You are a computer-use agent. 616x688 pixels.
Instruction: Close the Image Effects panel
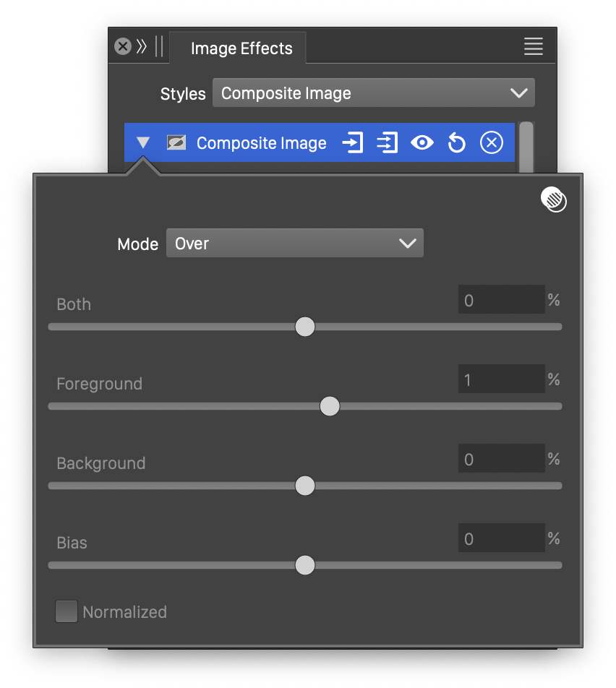[123, 47]
